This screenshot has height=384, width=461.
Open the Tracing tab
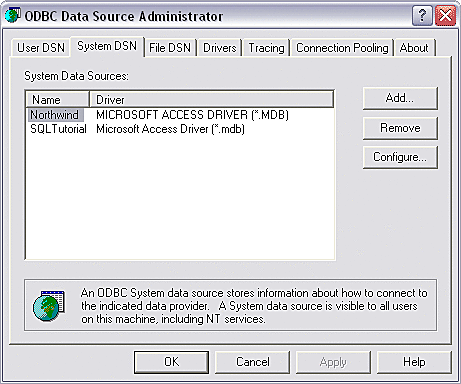click(x=266, y=48)
